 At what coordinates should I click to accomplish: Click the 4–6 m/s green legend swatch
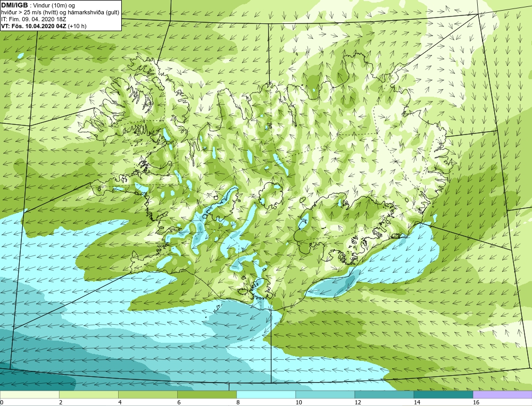147,394
